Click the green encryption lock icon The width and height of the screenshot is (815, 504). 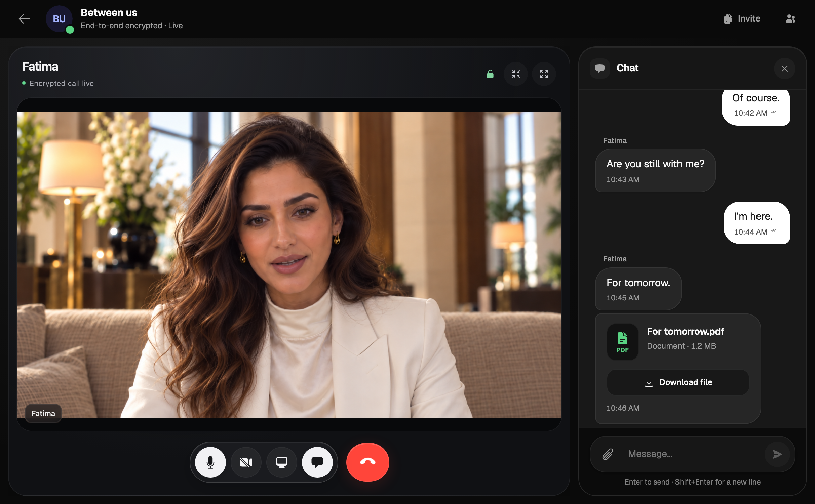[490, 74]
